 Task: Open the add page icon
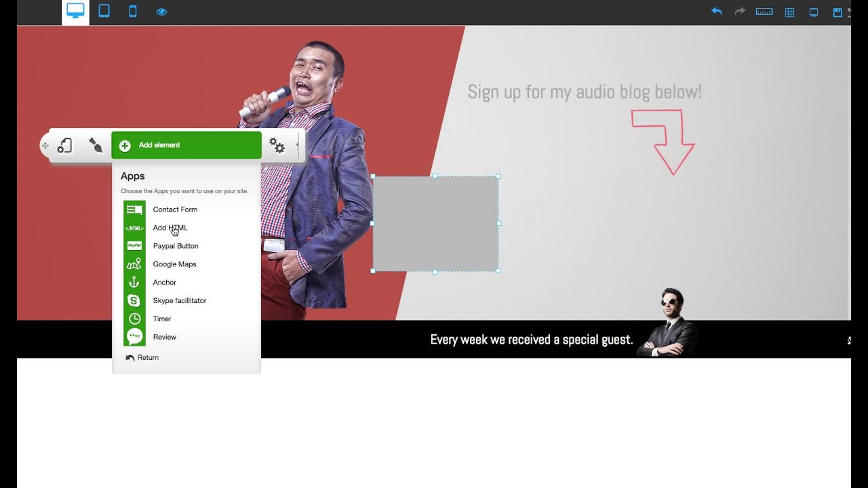(64, 145)
